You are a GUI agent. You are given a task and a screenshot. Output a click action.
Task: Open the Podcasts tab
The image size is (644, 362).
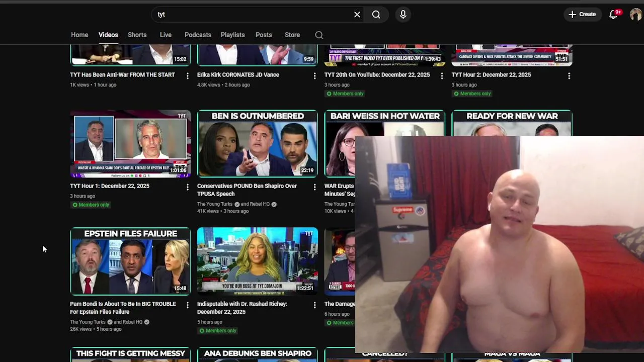[x=198, y=35]
